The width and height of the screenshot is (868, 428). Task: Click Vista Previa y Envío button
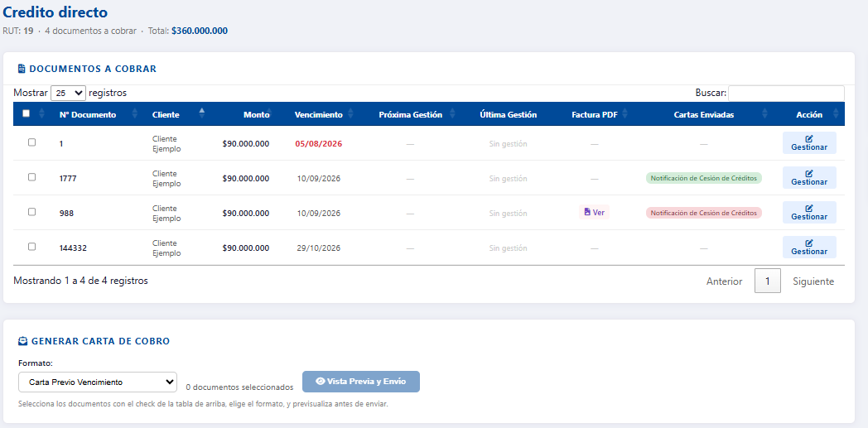pyautogui.click(x=361, y=382)
